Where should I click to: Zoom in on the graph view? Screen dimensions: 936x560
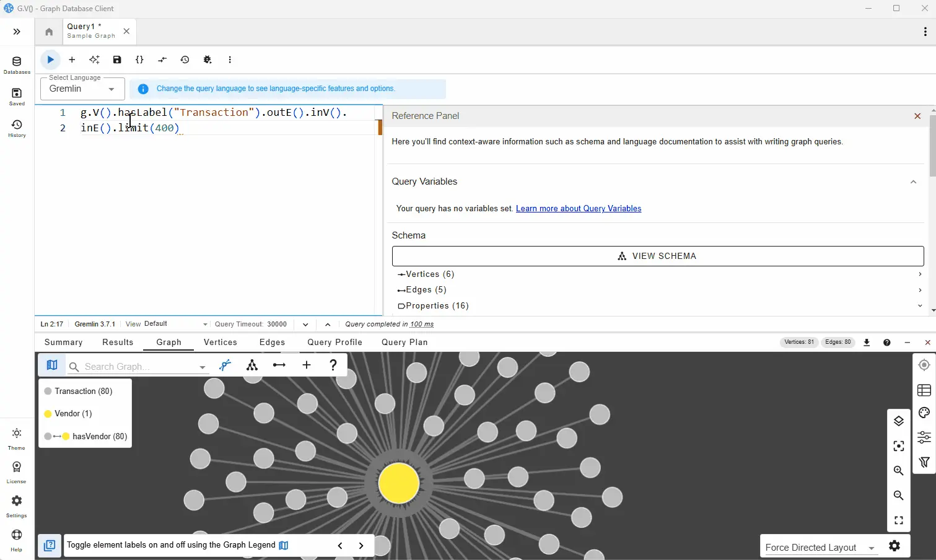899,471
